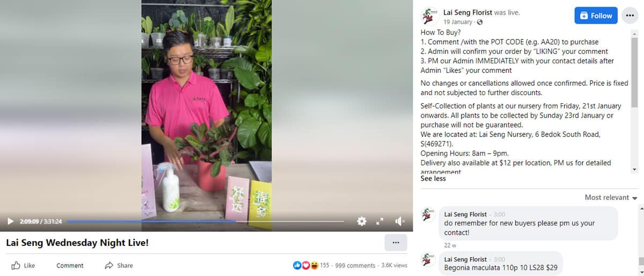Unmute the video sound
Image resolution: width=644 pixels, height=276 pixels.
pos(400,221)
